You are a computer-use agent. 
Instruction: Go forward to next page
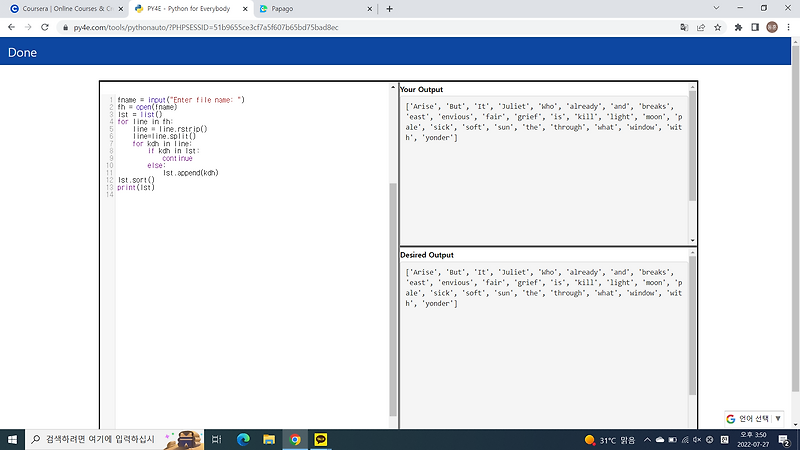point(28,27)
